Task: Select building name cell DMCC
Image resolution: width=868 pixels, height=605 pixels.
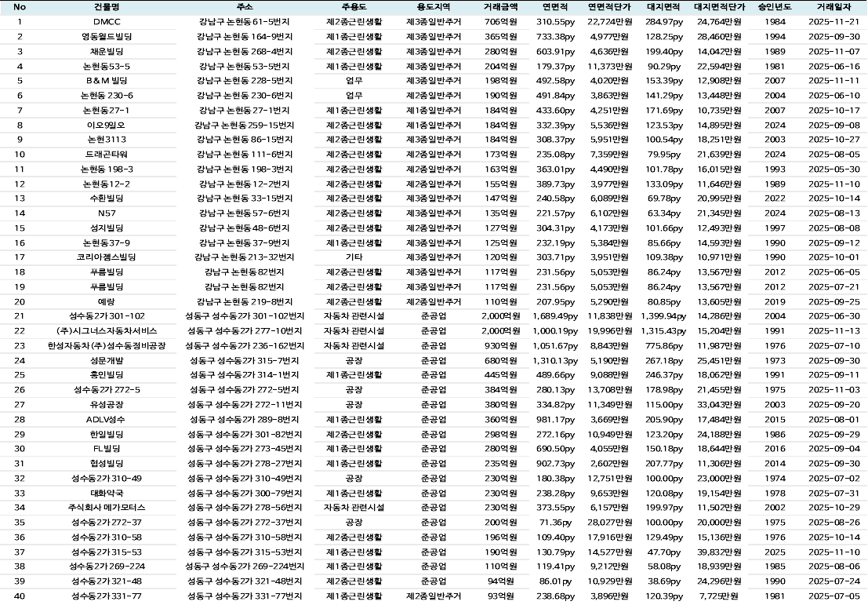Action: coord(107,22)
